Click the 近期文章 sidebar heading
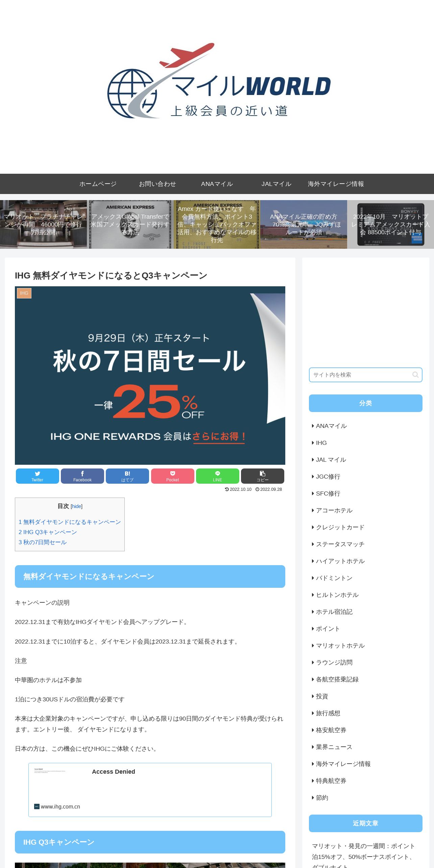Image resolution: width=434 pixels, height=868 pixels. (x=365, y=823)
